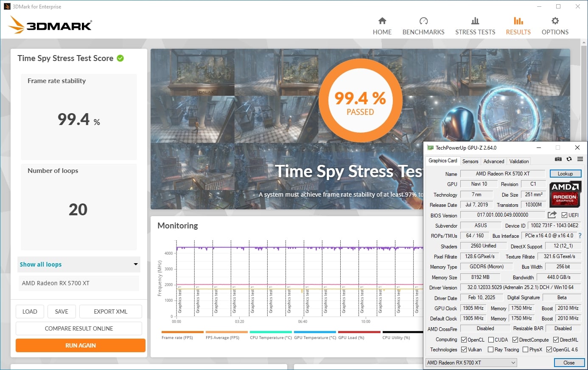Click the SAVE button
This screenshot has height=370, width=588.
coord(62,312)
